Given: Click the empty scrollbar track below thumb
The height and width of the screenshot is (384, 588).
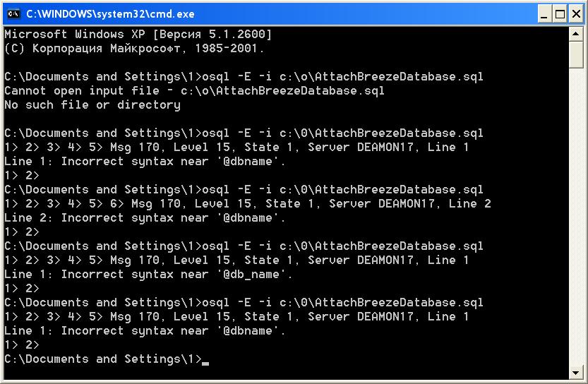Looking at the screenshot, I should click(575, 217).
